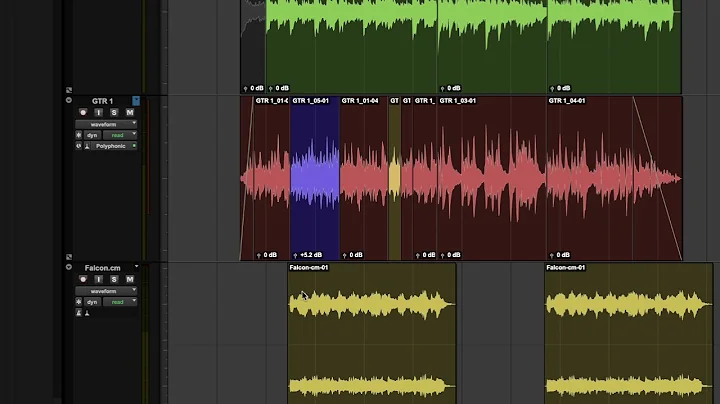The width and height of the screenshot is (720, 404).
Task: Solo the GTR 1 track
Action: 114,112
